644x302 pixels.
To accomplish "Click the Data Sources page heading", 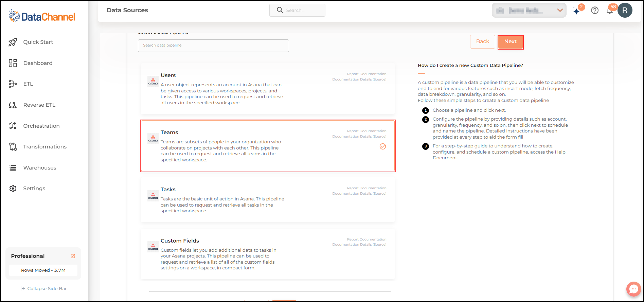I will point(127,10).
